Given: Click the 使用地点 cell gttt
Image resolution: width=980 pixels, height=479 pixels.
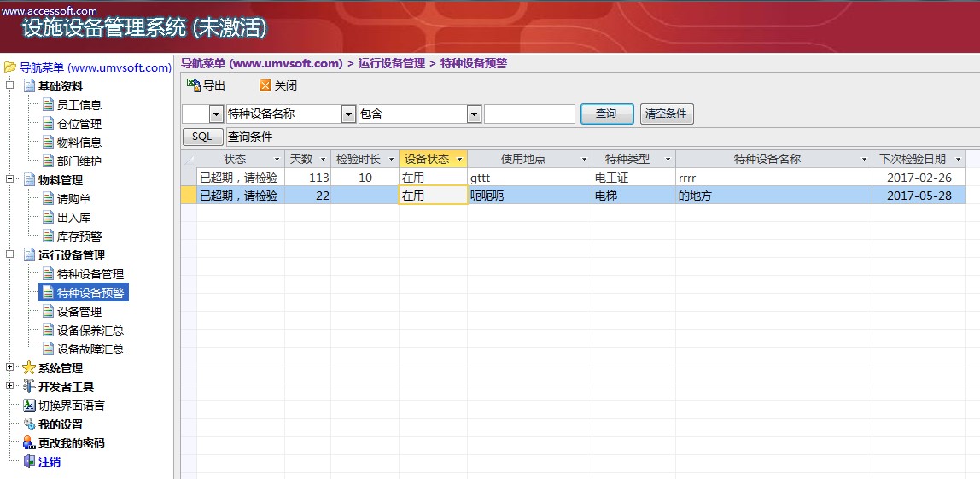Looking at the screenshot, I should pos(529,178).
